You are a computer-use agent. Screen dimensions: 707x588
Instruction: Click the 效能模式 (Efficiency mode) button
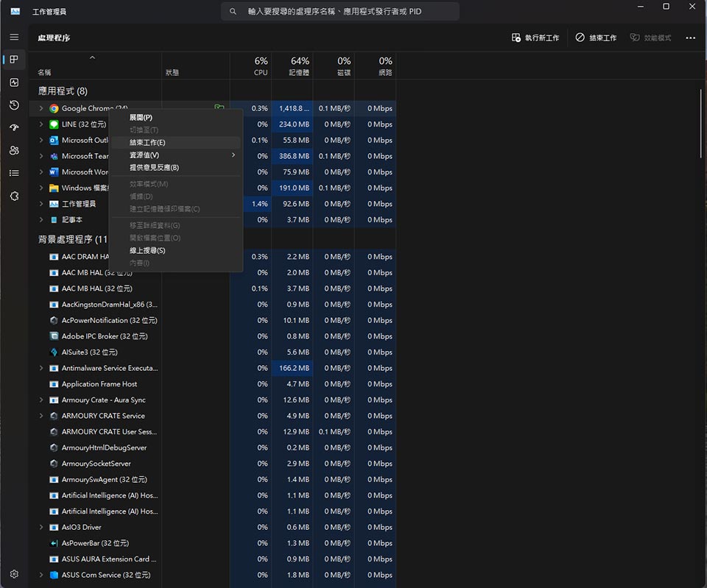(650, 38)
